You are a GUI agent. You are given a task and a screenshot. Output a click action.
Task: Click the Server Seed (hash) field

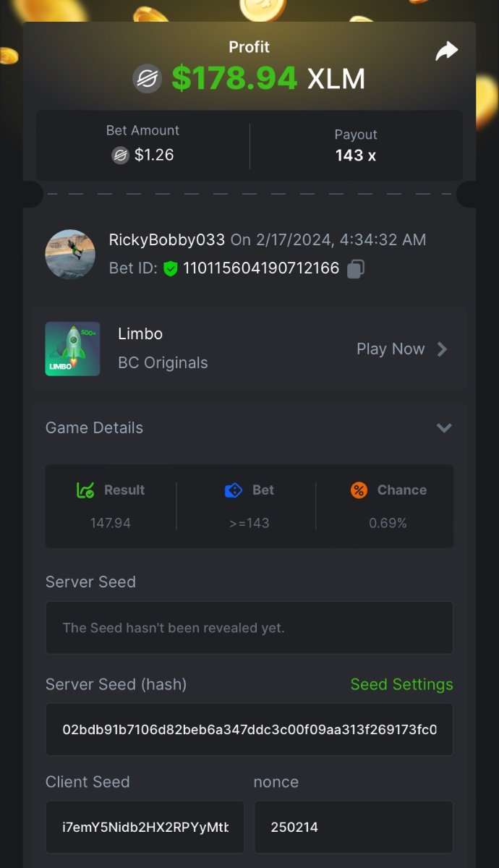pyautogui.click(x=249, y=729)
